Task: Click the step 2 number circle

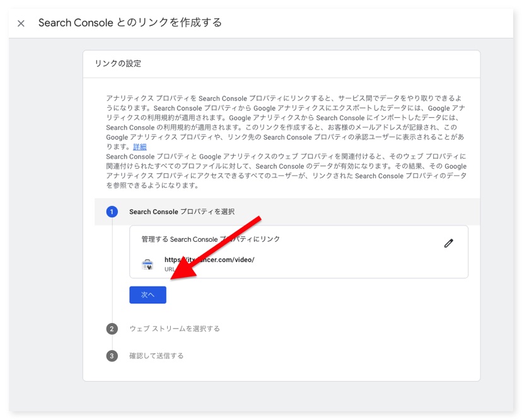Action: click(112, 329)
